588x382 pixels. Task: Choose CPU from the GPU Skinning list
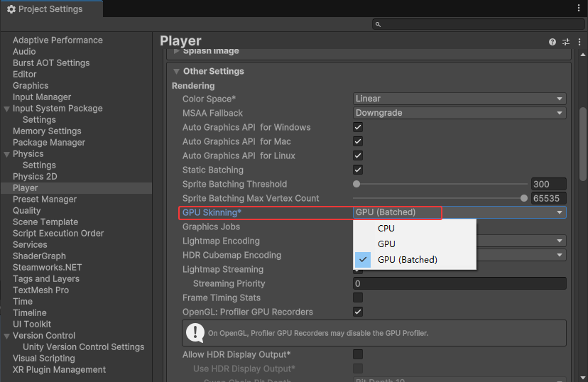[386, 229]
